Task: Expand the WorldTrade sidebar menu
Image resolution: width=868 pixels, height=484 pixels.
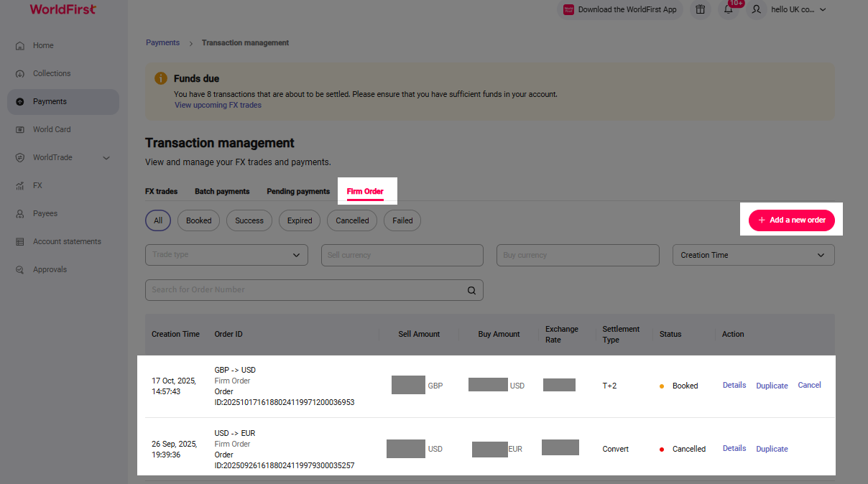Action: point(106,158)
